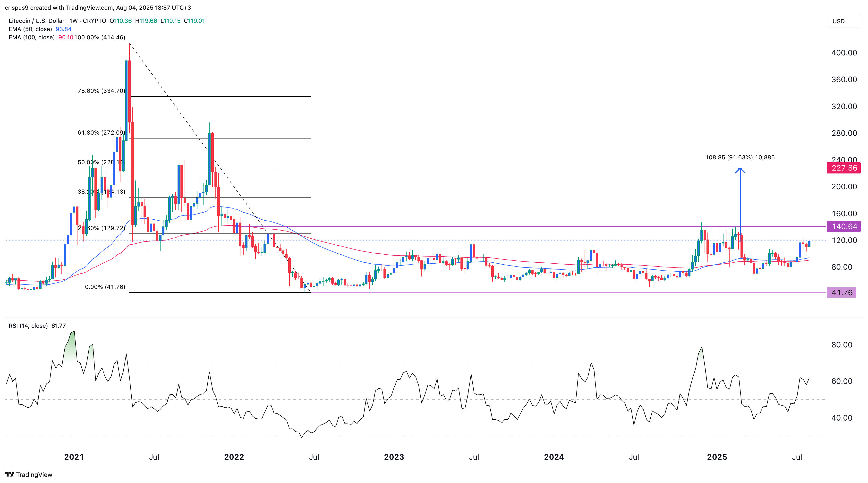Click the Litecoin / U.S. Dollar symbol title
868x483 pixels.
[36, 21]
